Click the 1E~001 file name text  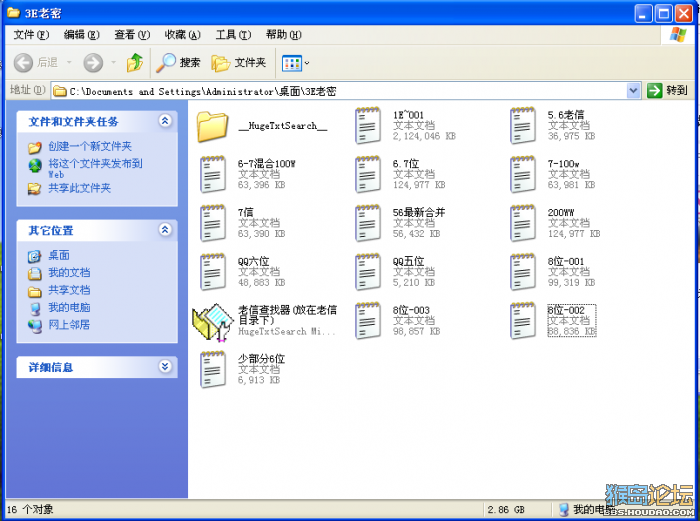pos(408,115)
